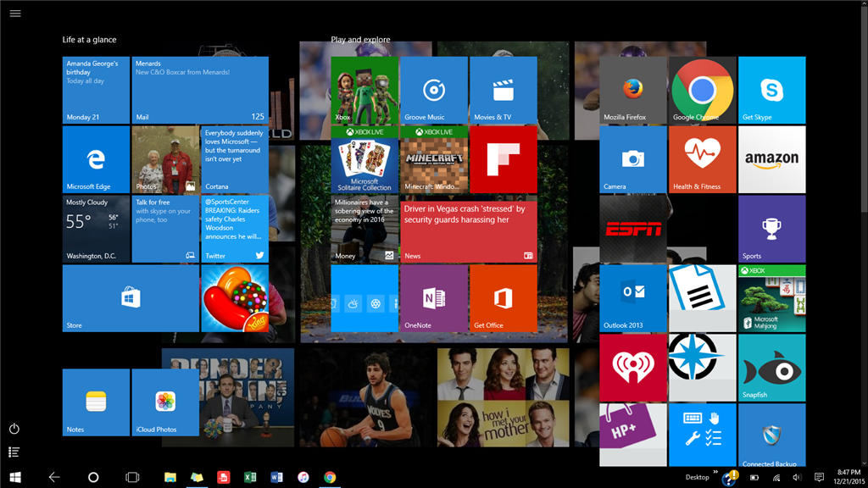This screenshot has height=488, width=868.
Task: Open the Camera tile
Action: pyautogui.click(x=632, y=159)
